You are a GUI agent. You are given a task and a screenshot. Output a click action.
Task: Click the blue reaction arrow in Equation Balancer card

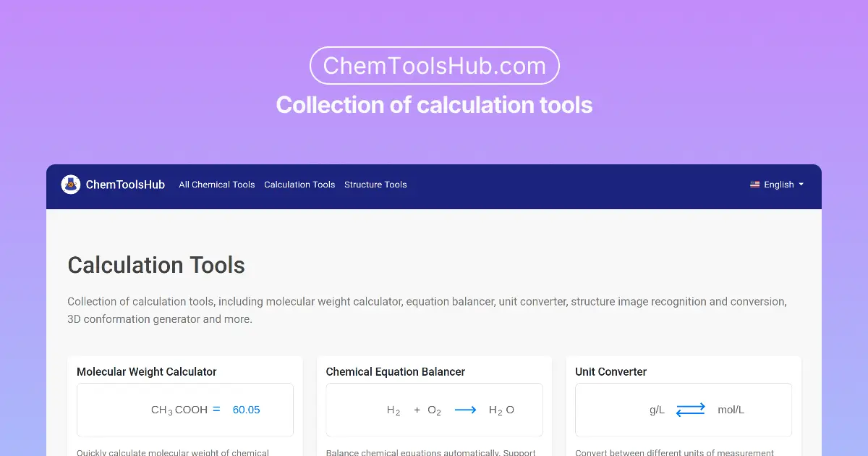click(466, 409)
